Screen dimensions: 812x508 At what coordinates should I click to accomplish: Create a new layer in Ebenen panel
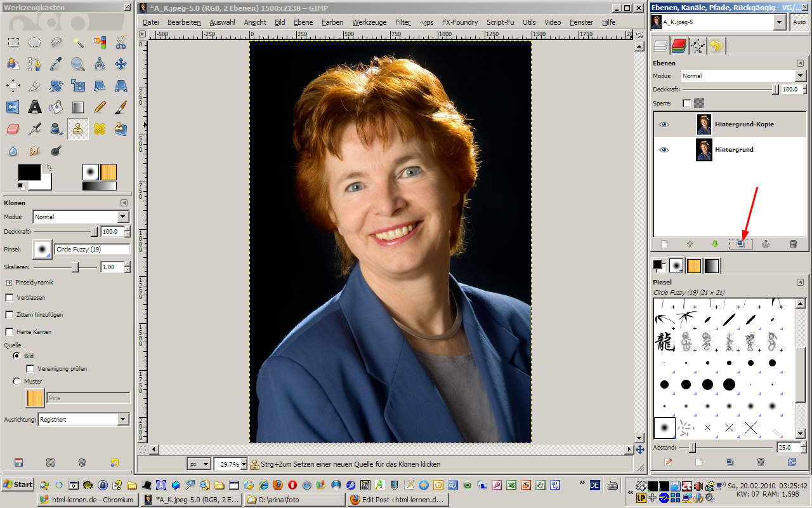click(x=665, y=244)
